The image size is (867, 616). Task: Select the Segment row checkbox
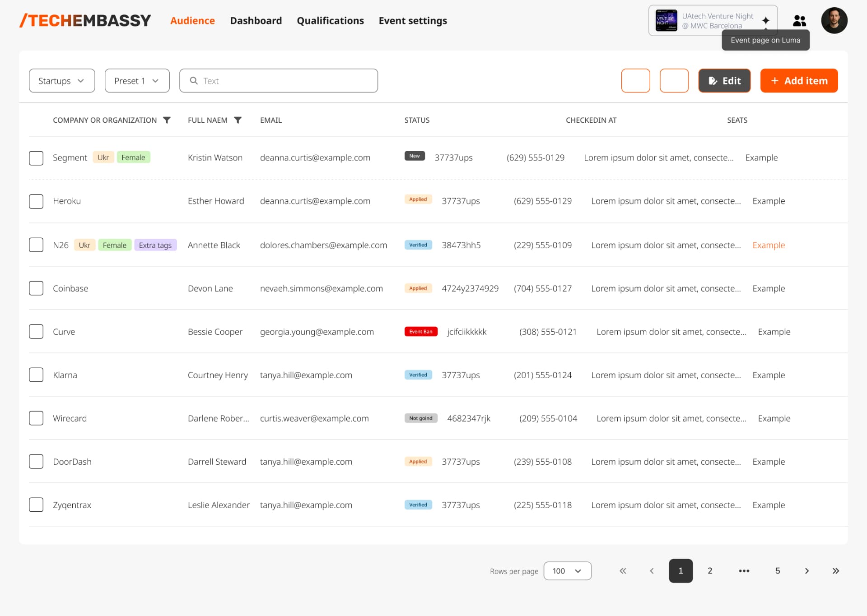(x=36, y=158)
